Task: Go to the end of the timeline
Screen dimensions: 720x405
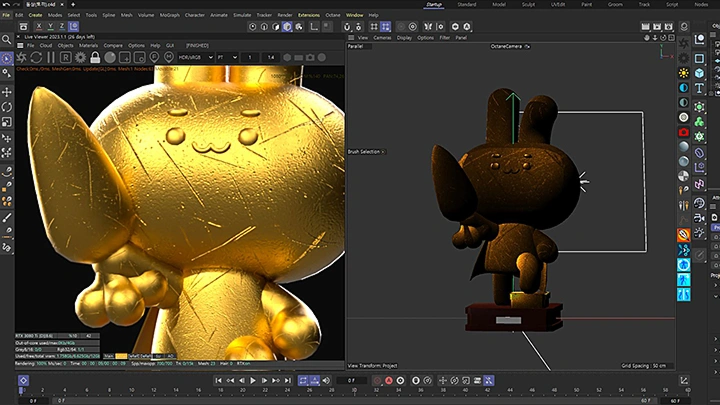Action: [x=287, y=380]
